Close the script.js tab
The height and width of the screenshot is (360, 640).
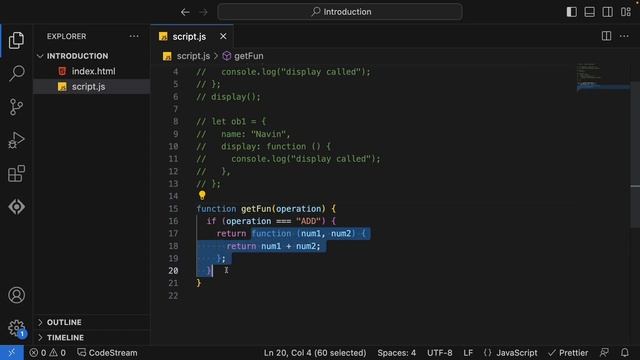pyautogui.click(x=223, y=36)
